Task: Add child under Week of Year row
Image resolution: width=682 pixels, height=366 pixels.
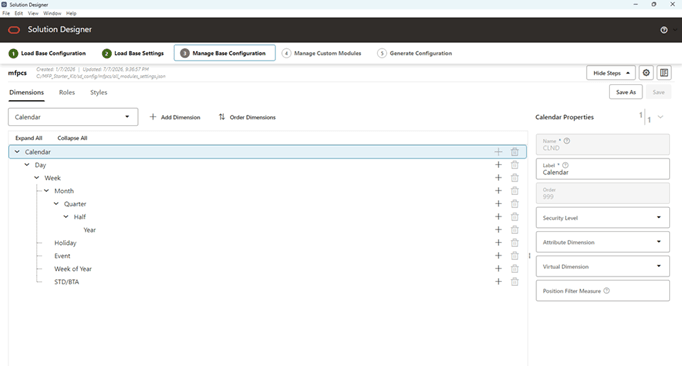Action: (x=498, y=269)
